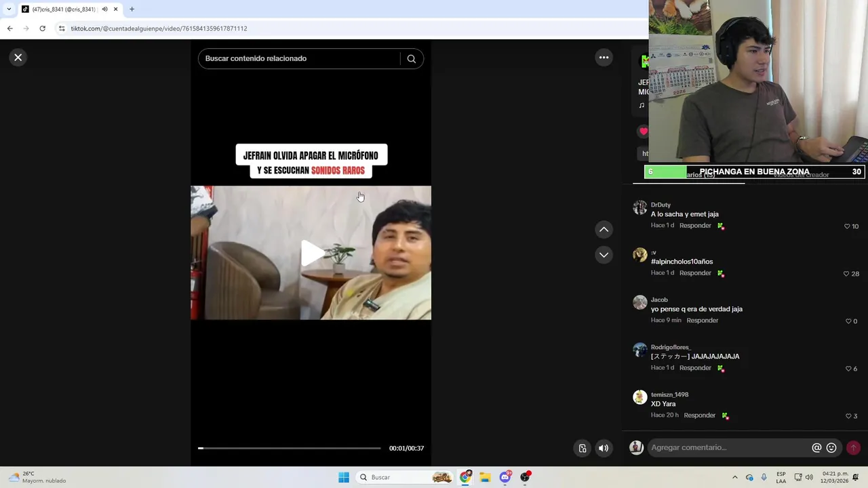Open Discord from the taskbar
The height and width of the screenshot is (488, 868).
point(505,477)
